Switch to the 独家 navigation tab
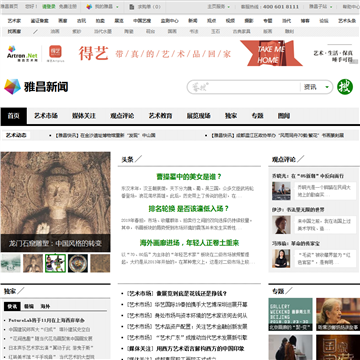 231,116
